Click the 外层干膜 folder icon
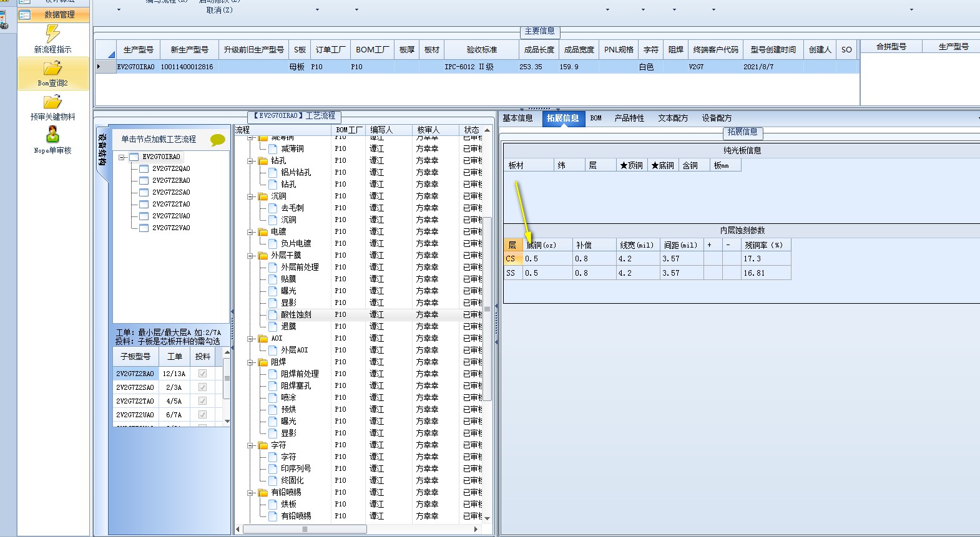Image resolution: width=980 pixels, height=537 pixels. tap(263, 256)
